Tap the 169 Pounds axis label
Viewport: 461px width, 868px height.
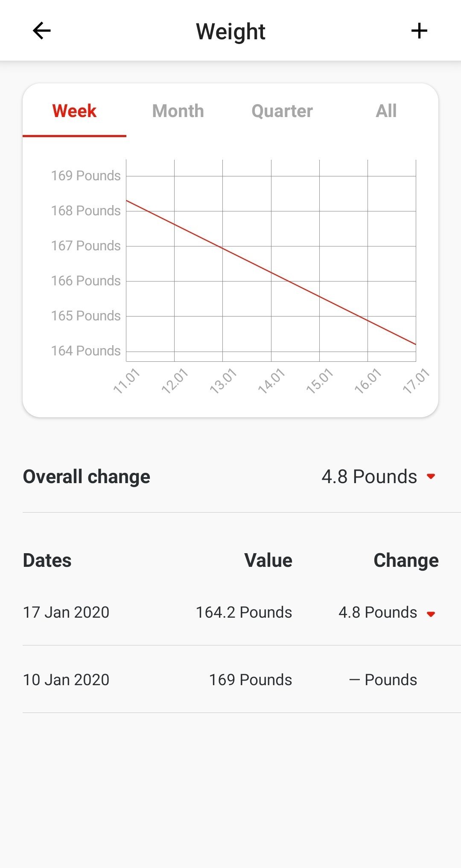(86, 176)
